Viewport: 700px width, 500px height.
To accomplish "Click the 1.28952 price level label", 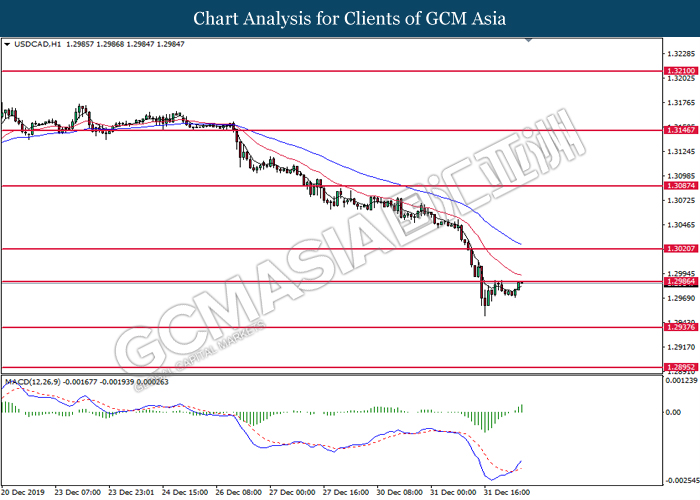I will pyautogui.click(x=681, y=367).
